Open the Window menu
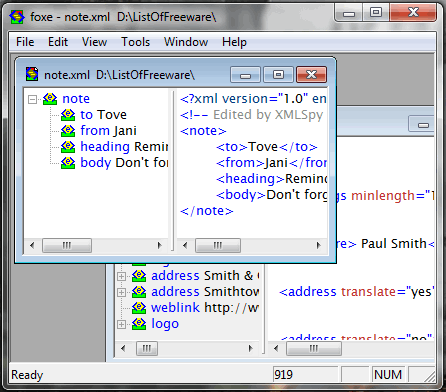Screen dimensions: 446x392 pos(186,42)
